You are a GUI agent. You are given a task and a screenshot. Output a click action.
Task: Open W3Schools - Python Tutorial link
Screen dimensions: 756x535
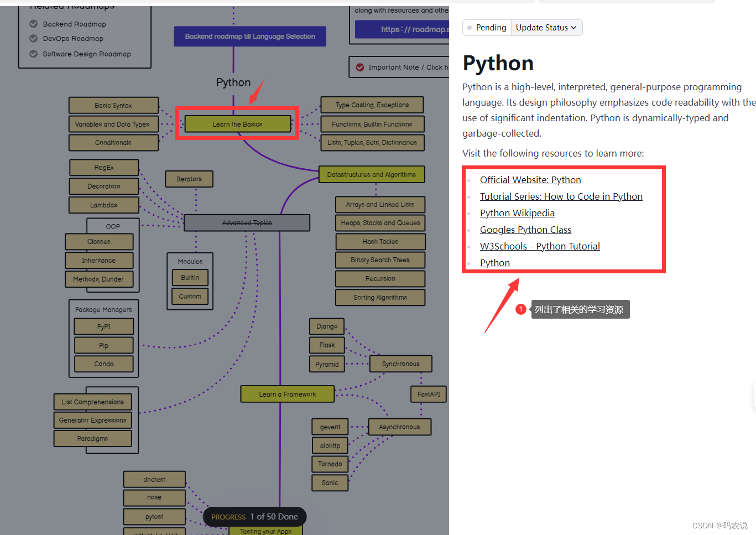(x=540, y=246)
